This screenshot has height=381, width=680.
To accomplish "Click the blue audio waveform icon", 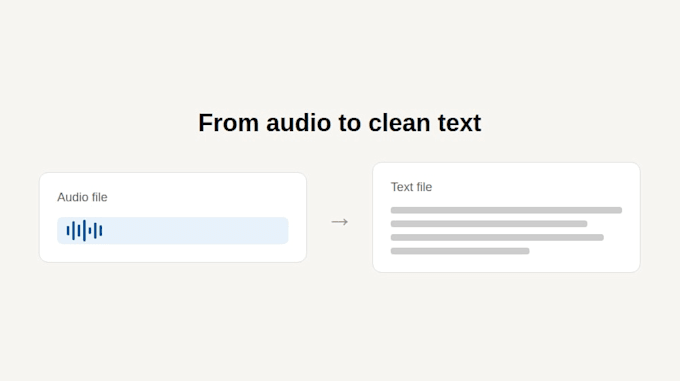I will point(84,231).
